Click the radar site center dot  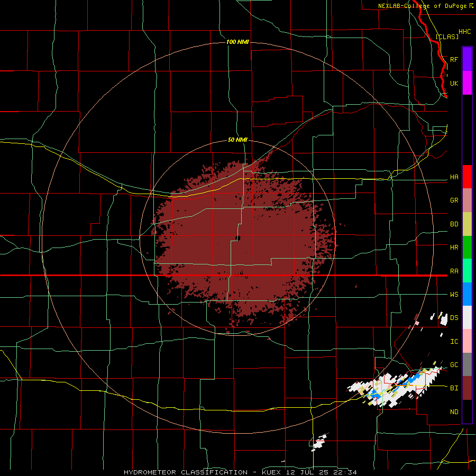pos(238,239)
